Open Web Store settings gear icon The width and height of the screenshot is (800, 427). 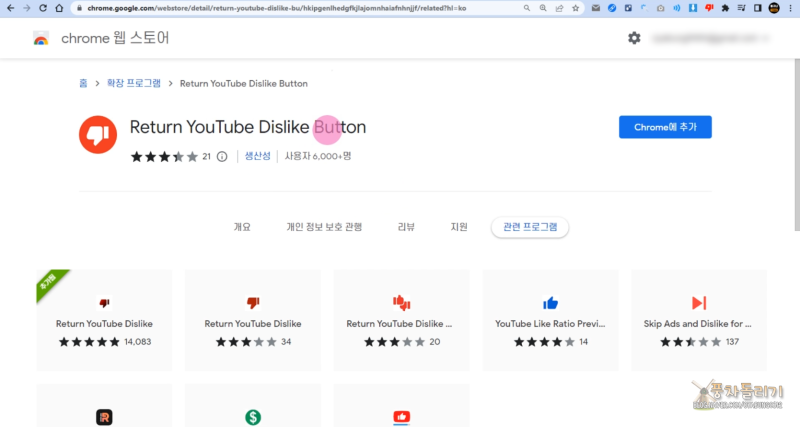click(634, 38)
